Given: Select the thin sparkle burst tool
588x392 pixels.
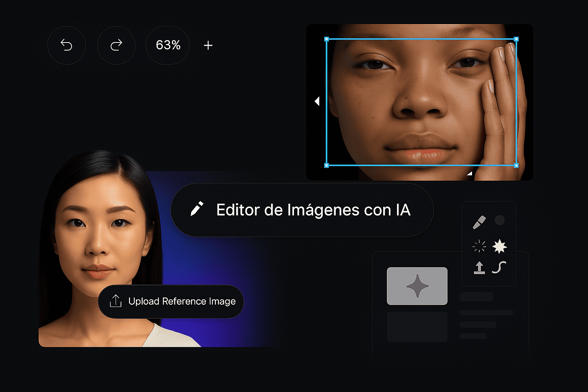Looking at the screenshot, I should coord(479,246).
